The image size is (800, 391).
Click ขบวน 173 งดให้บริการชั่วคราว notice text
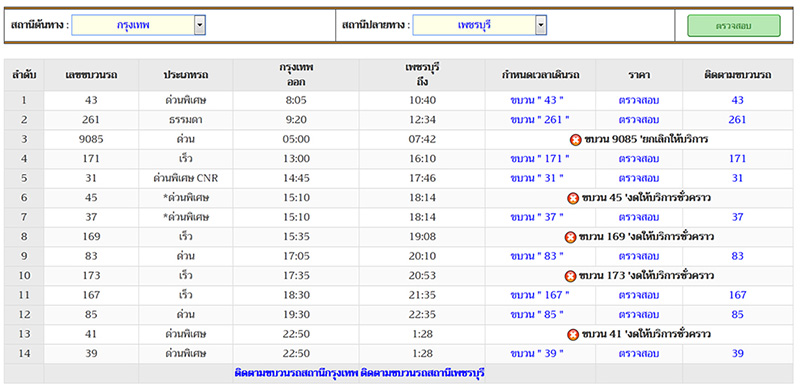646,276
